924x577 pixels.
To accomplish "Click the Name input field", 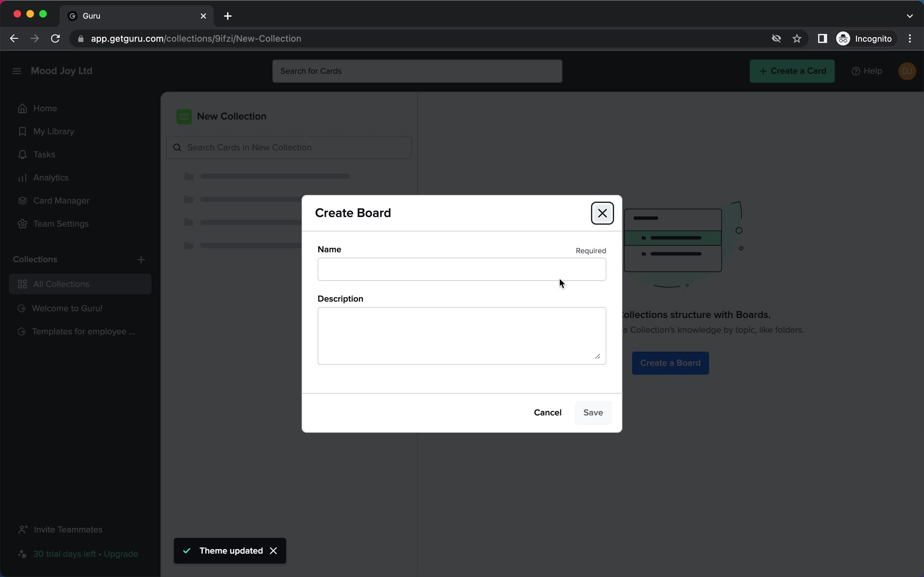I will click(462, 269).
